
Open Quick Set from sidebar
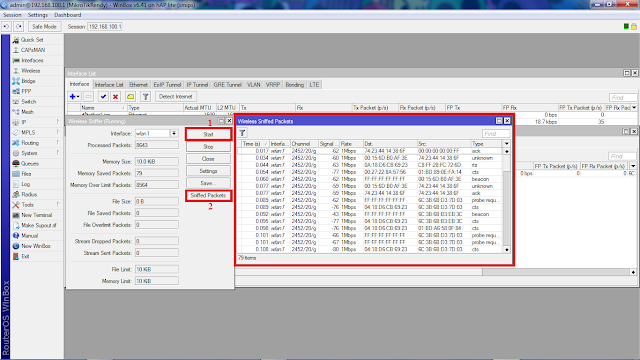pos(32,40)
